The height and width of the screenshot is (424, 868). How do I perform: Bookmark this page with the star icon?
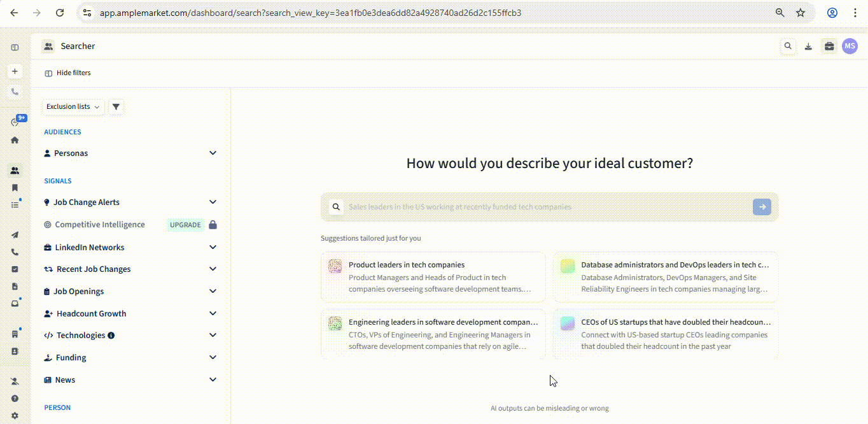point(801,13)
